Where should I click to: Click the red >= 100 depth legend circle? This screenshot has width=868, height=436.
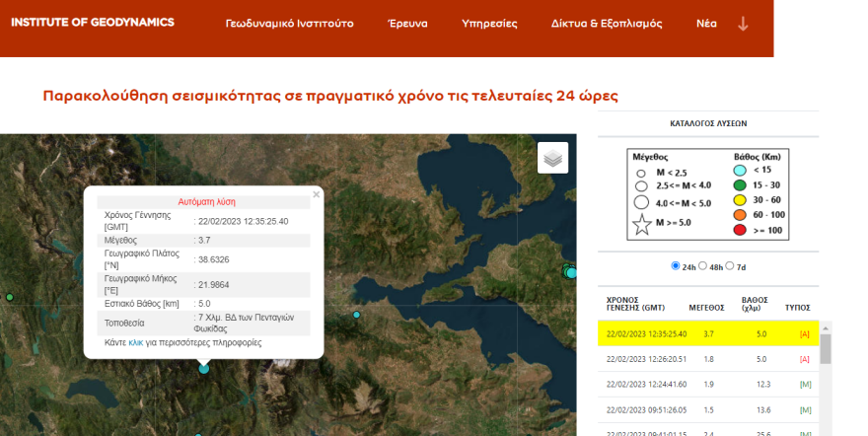click(740, 230)
